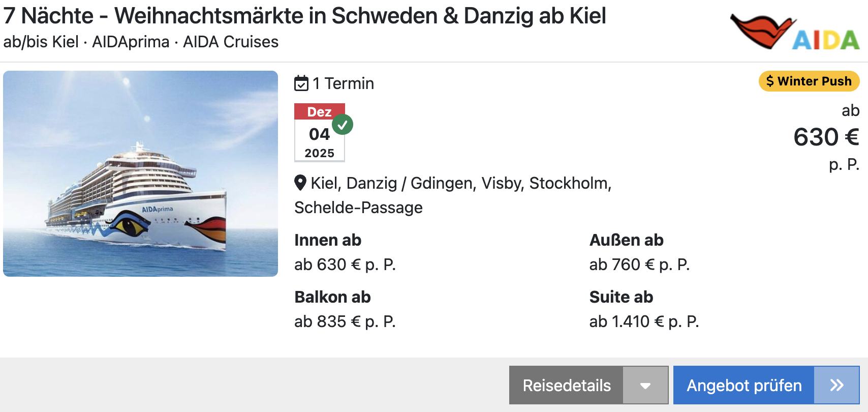The height and width of the screenshot is (412, 868).
Task: Click the green checkmark on date tile
Action: [343, 124]
